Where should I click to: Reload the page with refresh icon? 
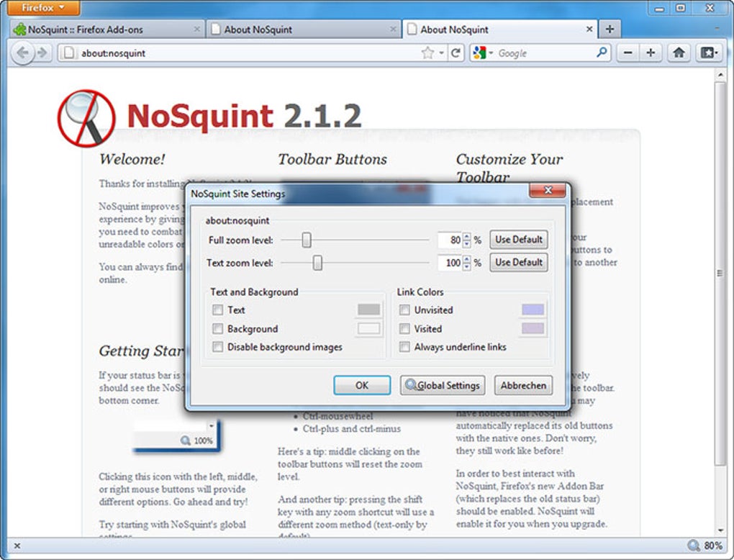click(x=456, y=53)
